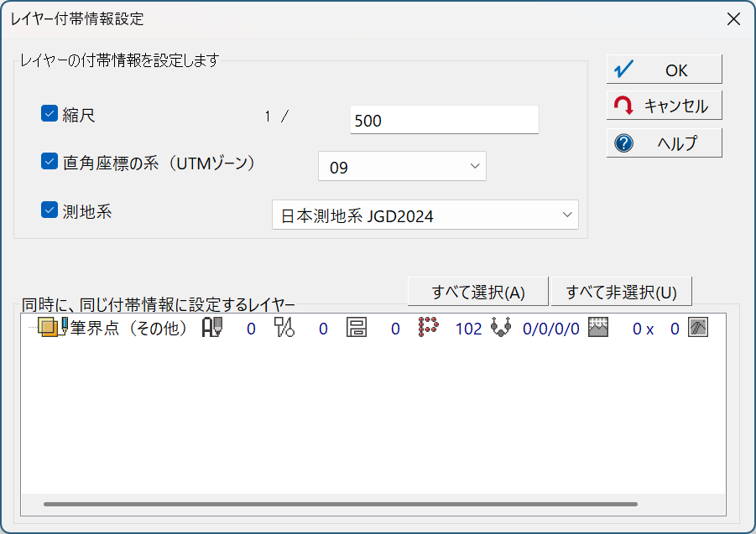Click the raster image icon before 0 x 0
The width and height of the screenshot is (756, 534).
pos(597,329)
